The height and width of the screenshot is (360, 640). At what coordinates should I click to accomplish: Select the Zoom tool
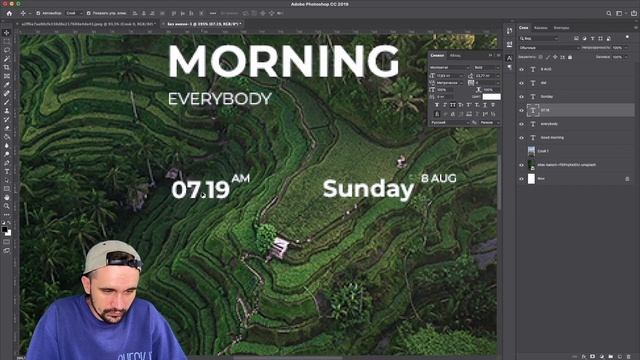(x=7, y=206)
